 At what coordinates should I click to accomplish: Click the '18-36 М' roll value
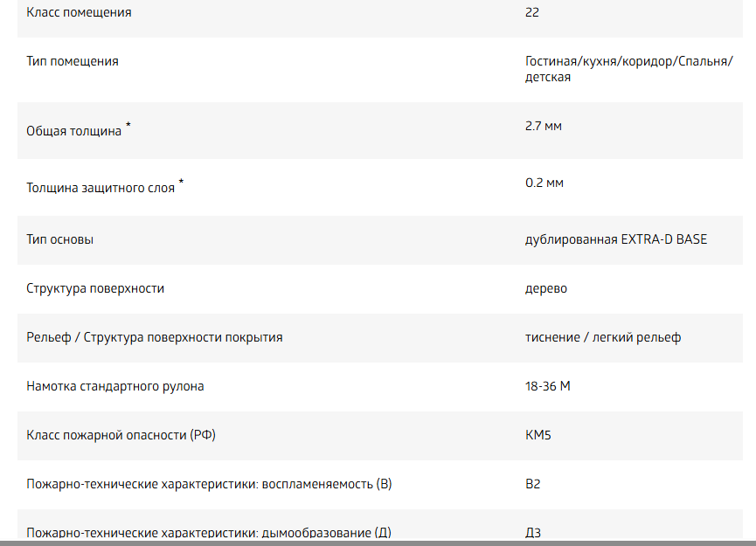(x=548, y=386)
